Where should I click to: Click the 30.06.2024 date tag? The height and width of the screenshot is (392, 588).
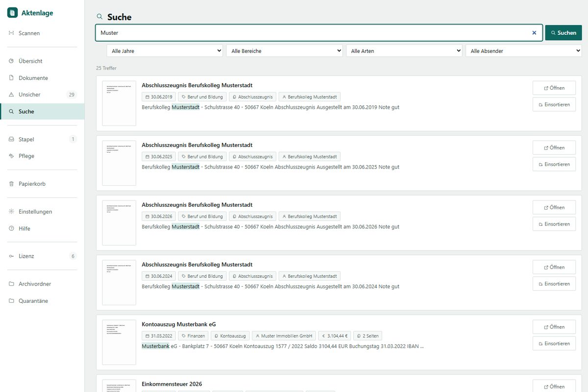(159, 276)
